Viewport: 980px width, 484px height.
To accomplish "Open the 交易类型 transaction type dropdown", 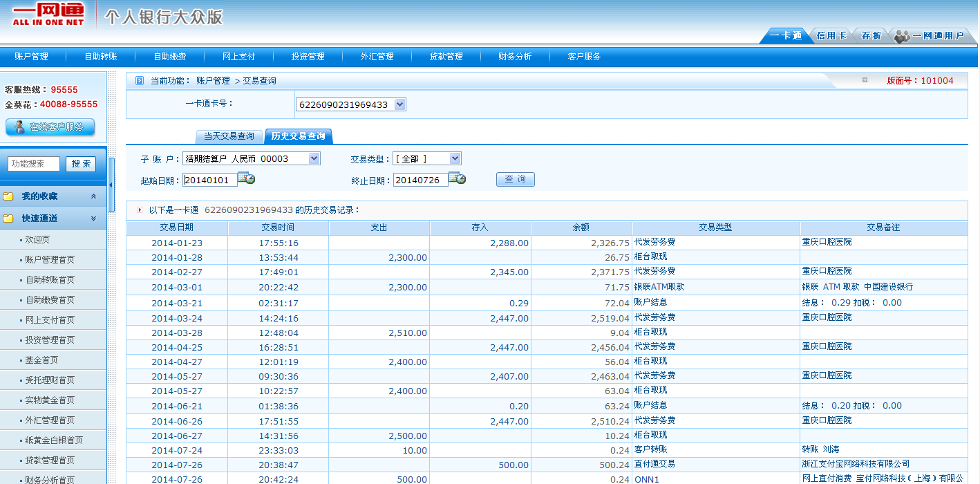I will tap(454, 158).
